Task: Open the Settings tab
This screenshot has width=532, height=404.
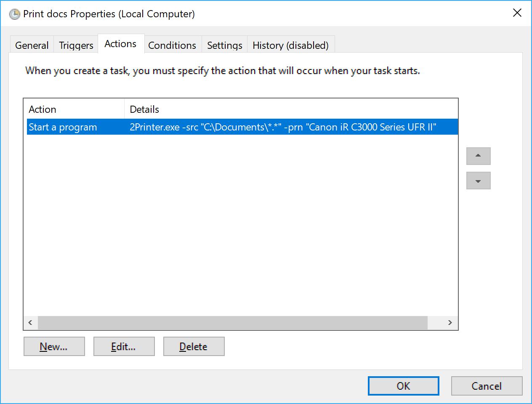Action: [224, 45]
